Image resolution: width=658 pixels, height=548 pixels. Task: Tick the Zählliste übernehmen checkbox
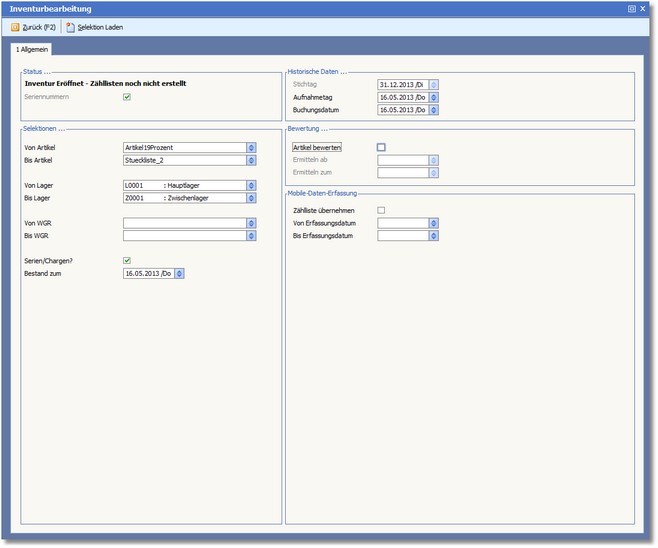(381, 210)
